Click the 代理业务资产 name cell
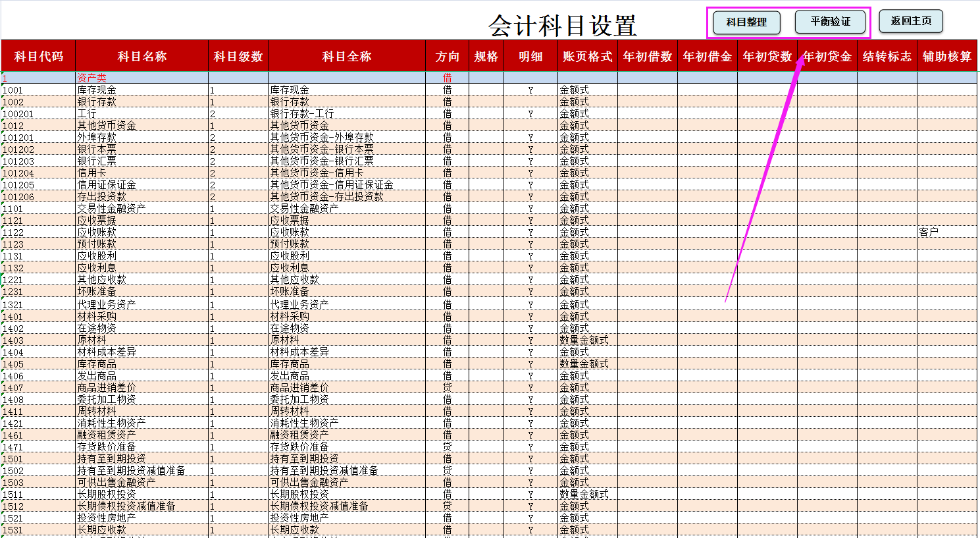 click(x=142, y=305)
